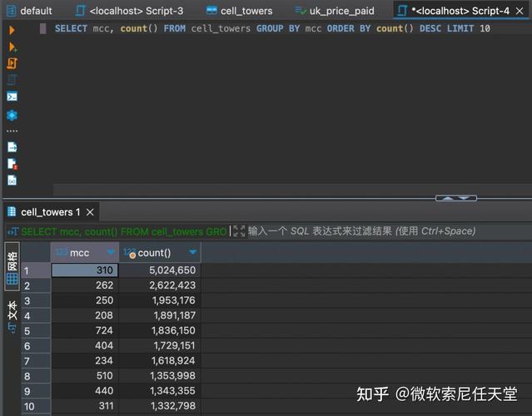Click the editor horizontal scrollbar

[x=292, y=189]
